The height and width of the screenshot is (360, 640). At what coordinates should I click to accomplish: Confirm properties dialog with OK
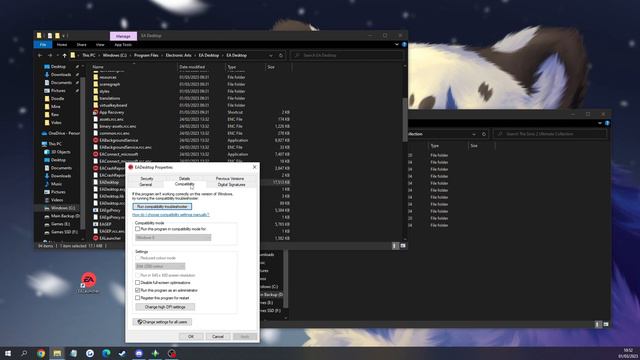click(x=191, y=336)
